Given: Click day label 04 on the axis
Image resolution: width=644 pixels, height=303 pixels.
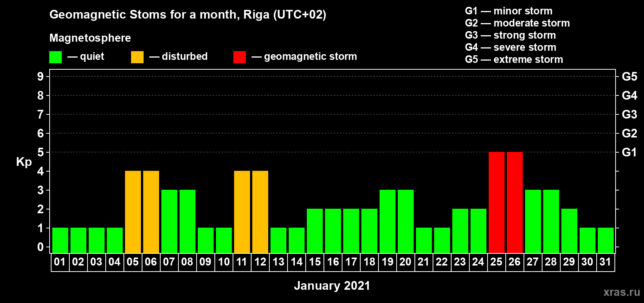Looking at the screenshot, I should pos(114,262).
